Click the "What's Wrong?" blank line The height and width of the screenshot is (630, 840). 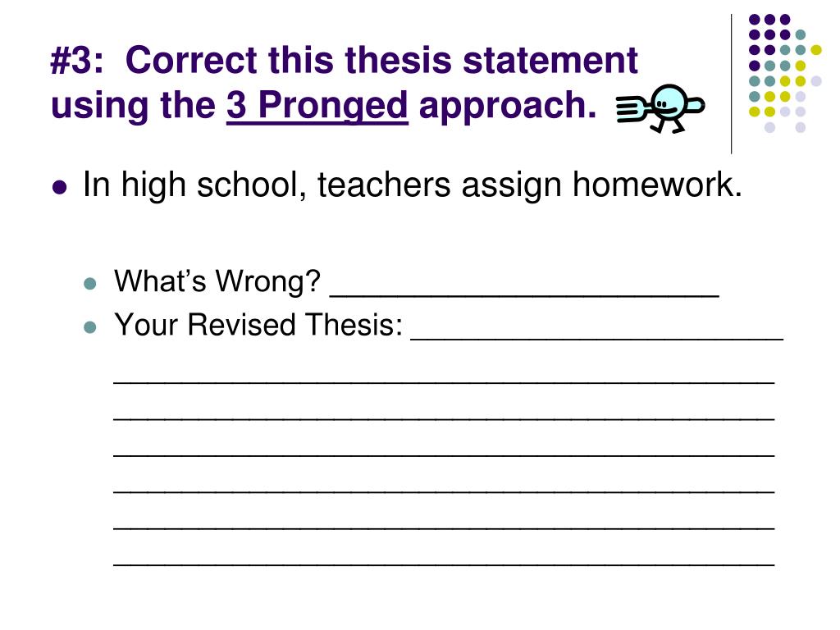click(x=524, y=294)
